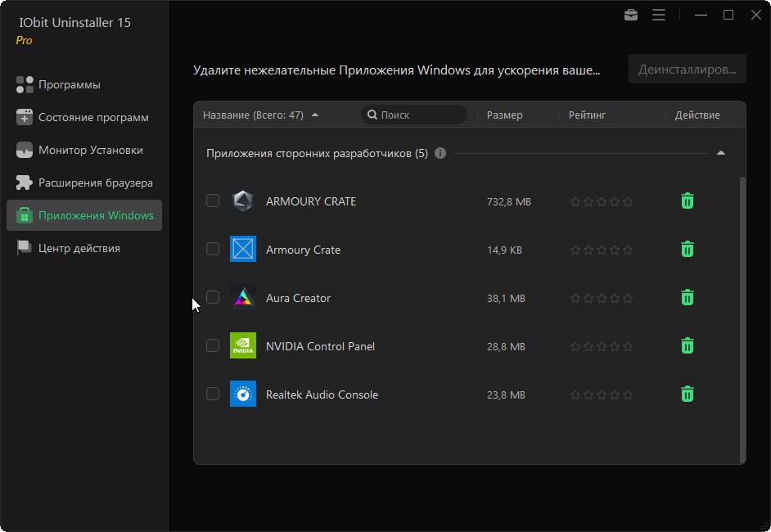Open Монитор Установки
Viewport: 771px width, 532px height.
(x=84, y=150)
